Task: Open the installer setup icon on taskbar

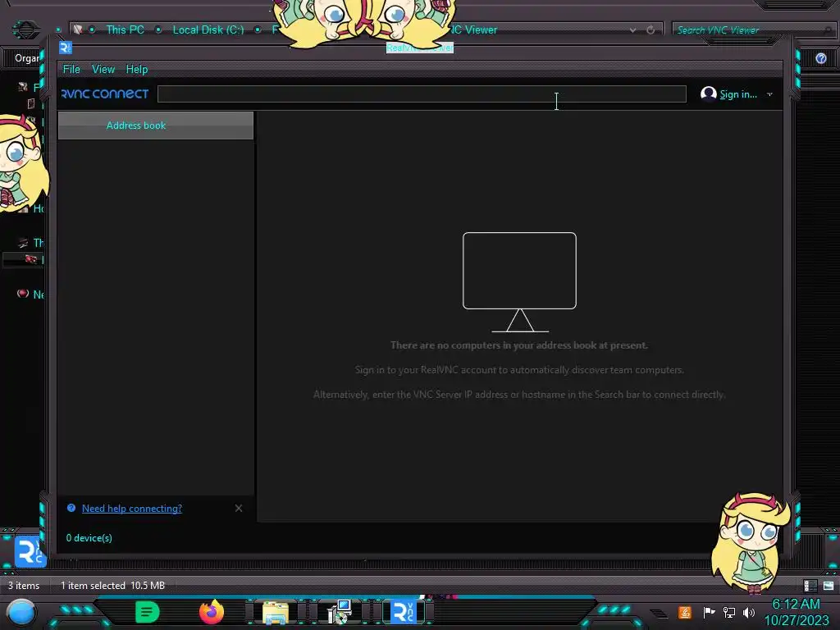Action: tap(339, 612)
